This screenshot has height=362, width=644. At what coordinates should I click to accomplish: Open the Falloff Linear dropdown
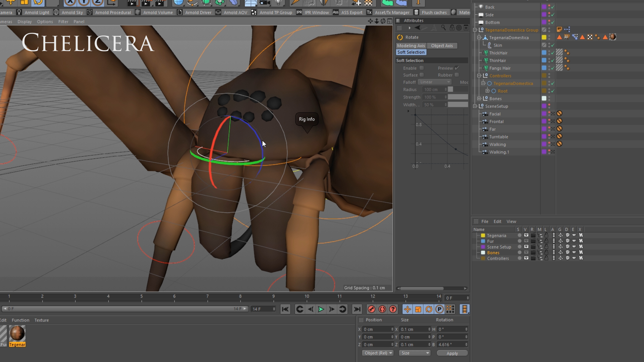(x=435, y=82)
